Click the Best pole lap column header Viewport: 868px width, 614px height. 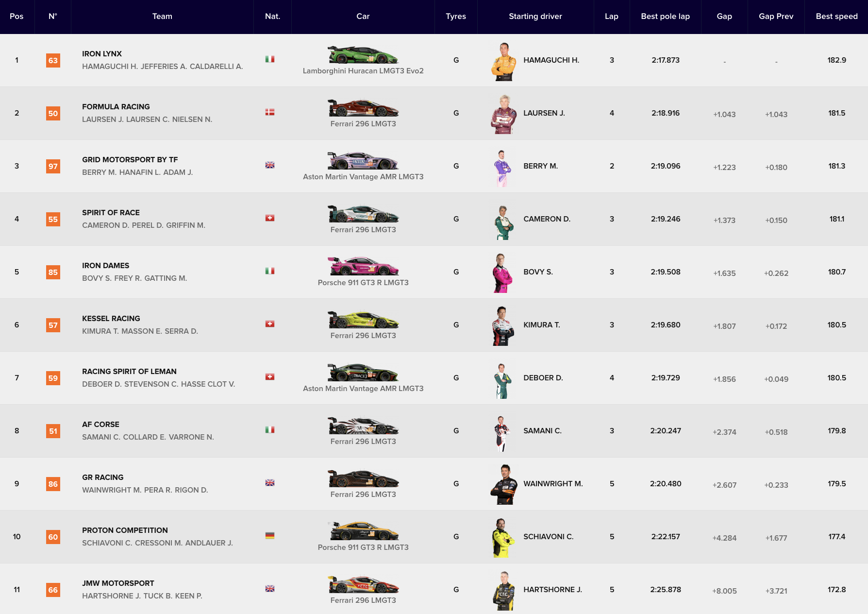pyautogui.click(x=666, y=17)
